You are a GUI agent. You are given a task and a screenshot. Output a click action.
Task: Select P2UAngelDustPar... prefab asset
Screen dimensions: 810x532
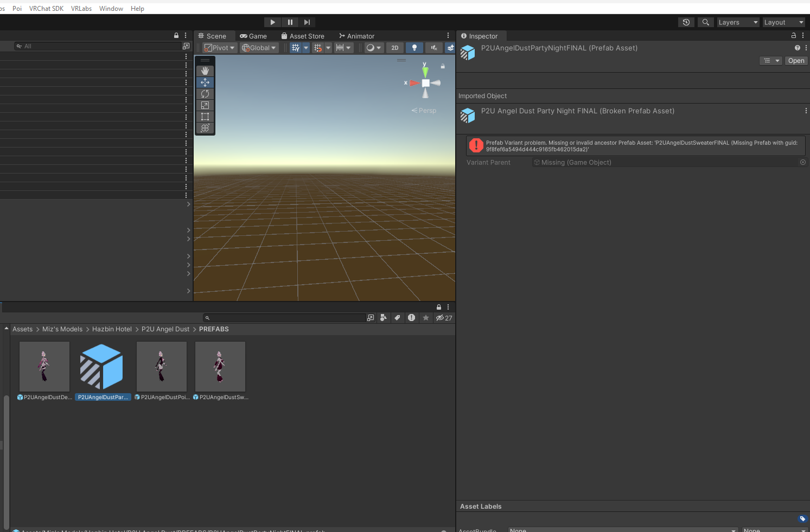click(103, 371)
